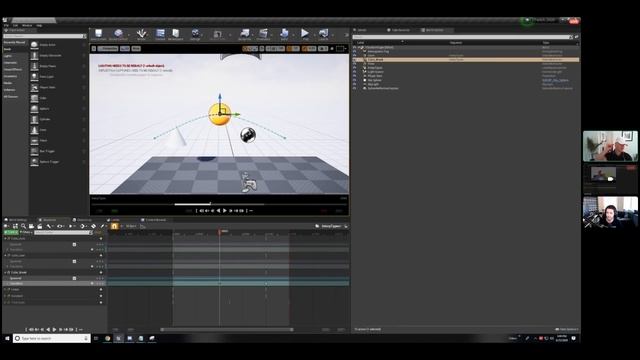Open the Settings toolbar icon
640x360 pixels.
click(195, 34)
